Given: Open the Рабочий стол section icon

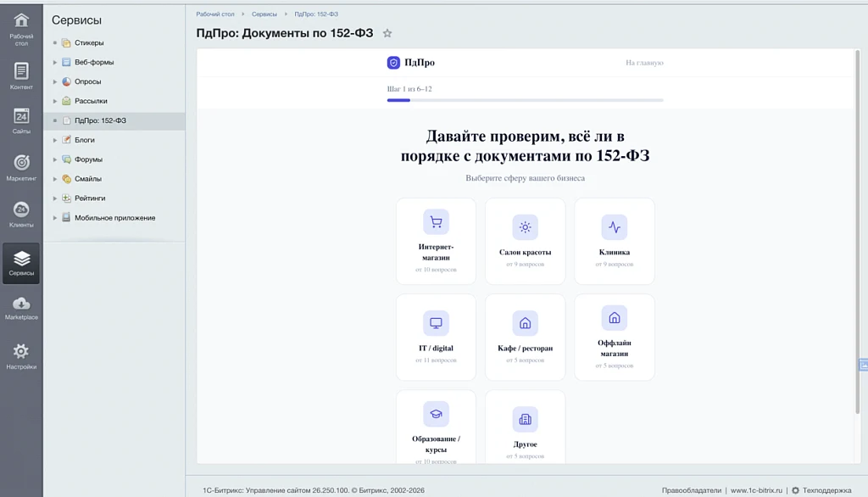Looking at the screenshot, I should click(21, 20).
